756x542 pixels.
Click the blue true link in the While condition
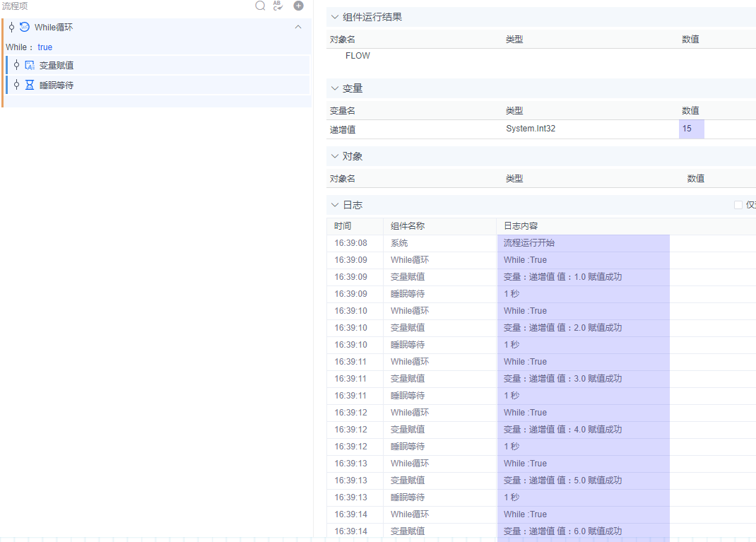click(x=45, y=47)
